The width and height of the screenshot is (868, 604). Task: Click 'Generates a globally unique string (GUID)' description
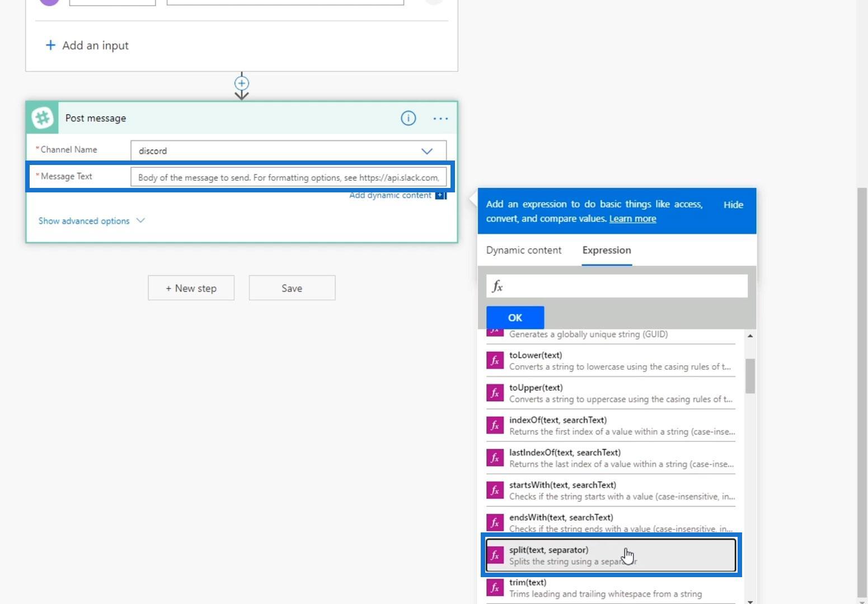point(588,334)
